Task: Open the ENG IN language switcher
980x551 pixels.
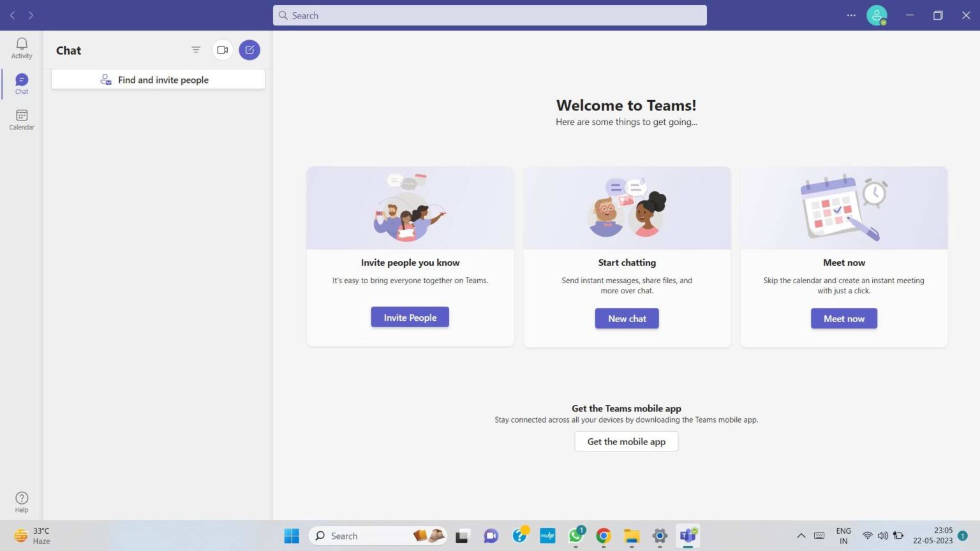Action: click(x=843, y=536)
